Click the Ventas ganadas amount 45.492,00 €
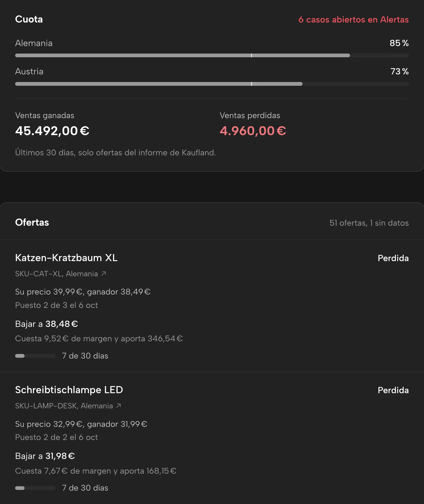The width and height of the screenshot is (424, 504). [x=52, y=131]
